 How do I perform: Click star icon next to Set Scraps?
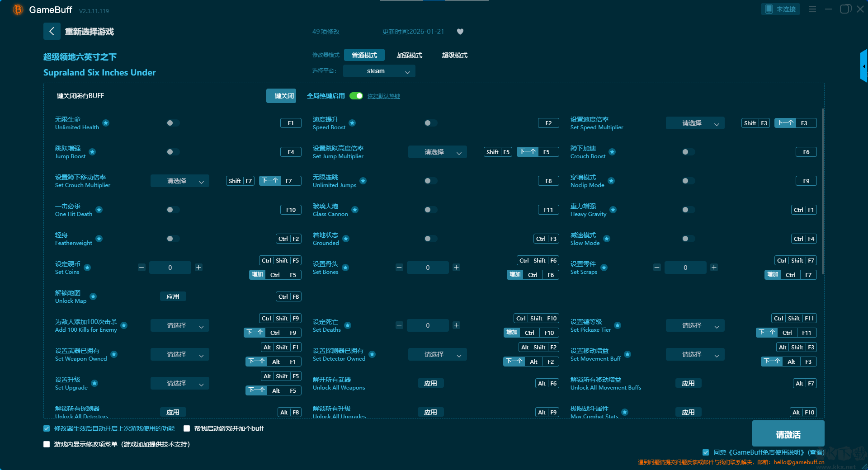(604, 268)
